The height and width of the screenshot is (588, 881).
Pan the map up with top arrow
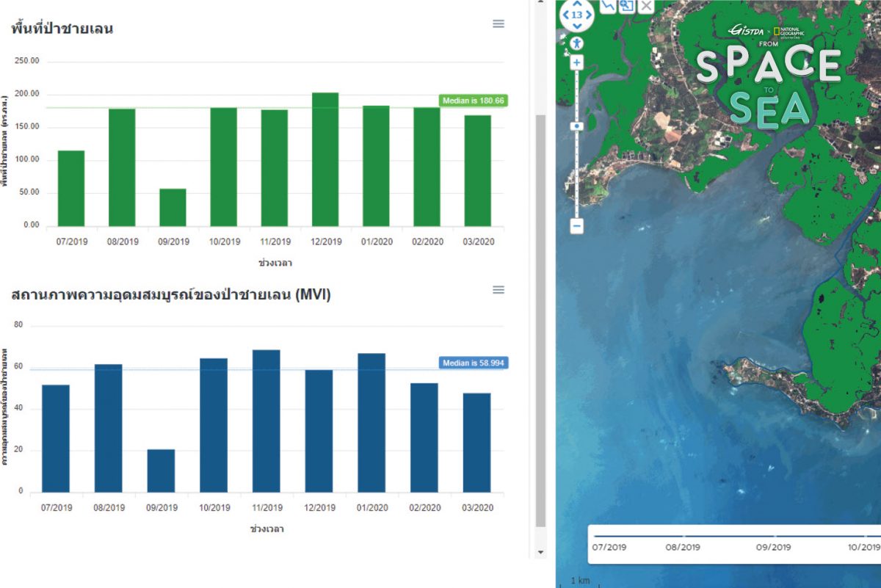577,4
